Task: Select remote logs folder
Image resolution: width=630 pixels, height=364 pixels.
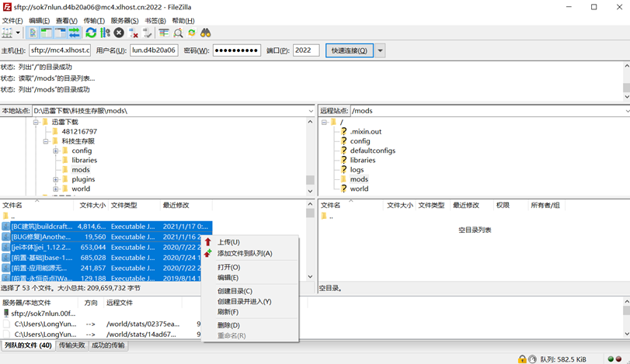Action: tap(357, 170)
